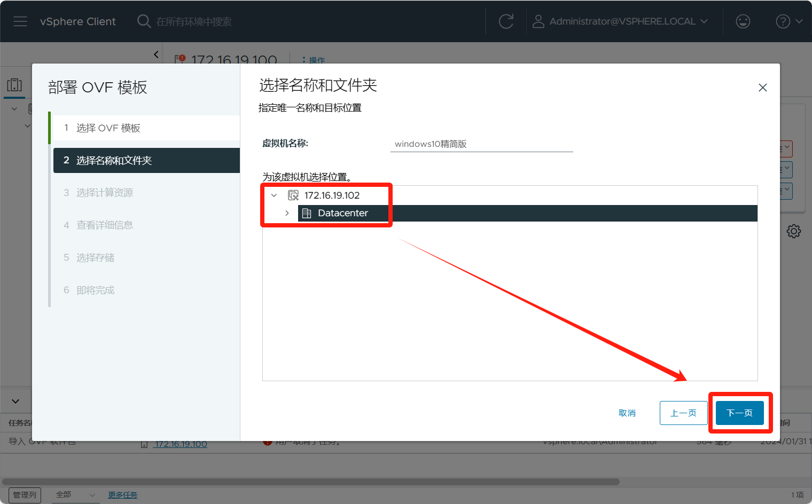Open the smiley feedback icon
812x504 pixels.
pyautogui.click(x=743, y=21)
